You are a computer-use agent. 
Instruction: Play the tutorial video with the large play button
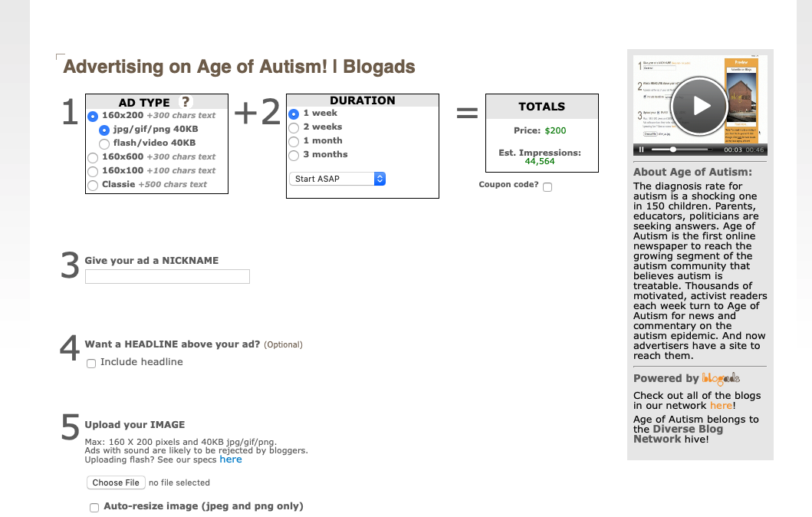[701, 106]
